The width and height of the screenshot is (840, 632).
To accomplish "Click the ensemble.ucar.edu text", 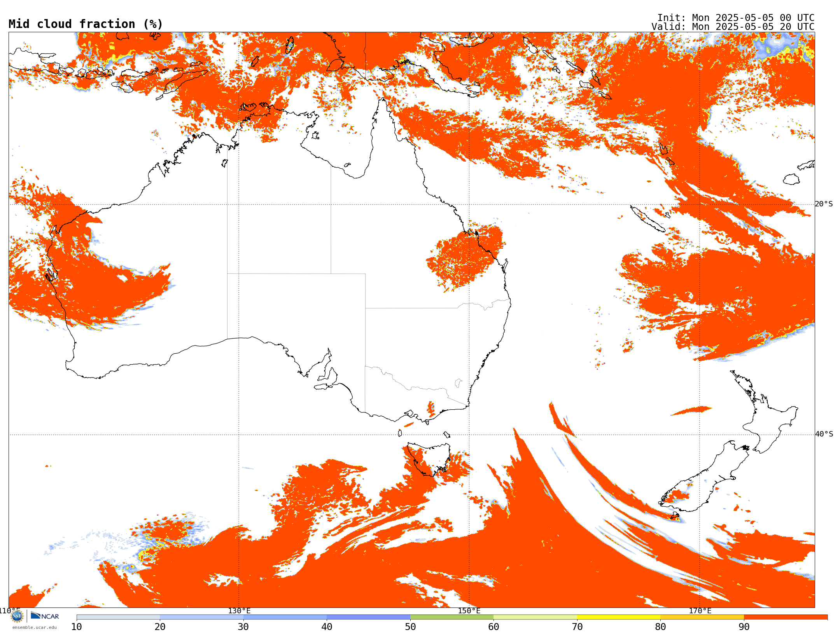I will click(x=35, y=627).
